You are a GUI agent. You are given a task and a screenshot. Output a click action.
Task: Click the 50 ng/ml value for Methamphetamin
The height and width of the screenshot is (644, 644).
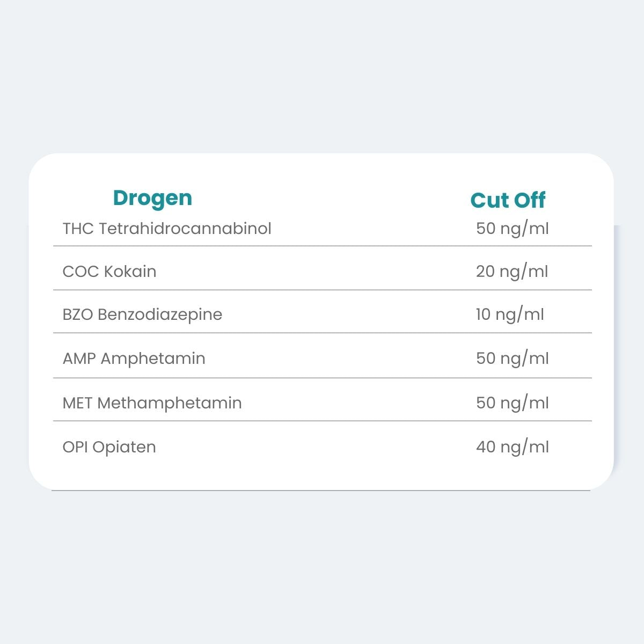click(513, 403)
